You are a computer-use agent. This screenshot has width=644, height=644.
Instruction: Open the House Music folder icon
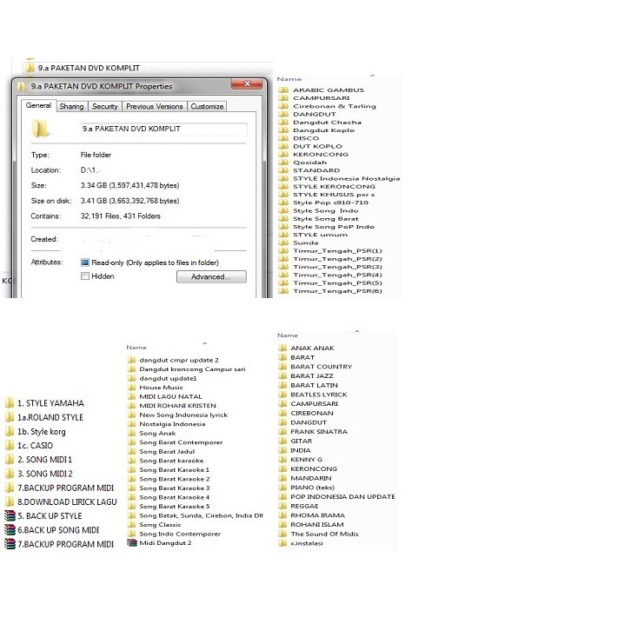click(x=131, y=388)
